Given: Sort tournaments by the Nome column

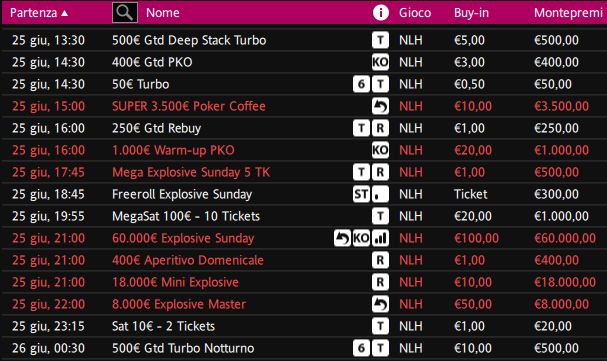Looking at the screenshot, I should pos(163,13).
